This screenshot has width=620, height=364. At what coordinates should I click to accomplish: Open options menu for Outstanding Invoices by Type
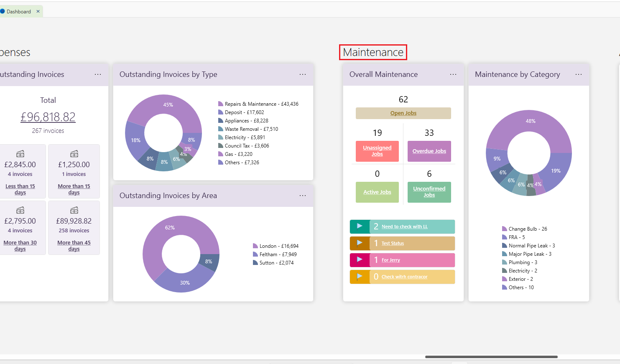click(x=303, y=74)
